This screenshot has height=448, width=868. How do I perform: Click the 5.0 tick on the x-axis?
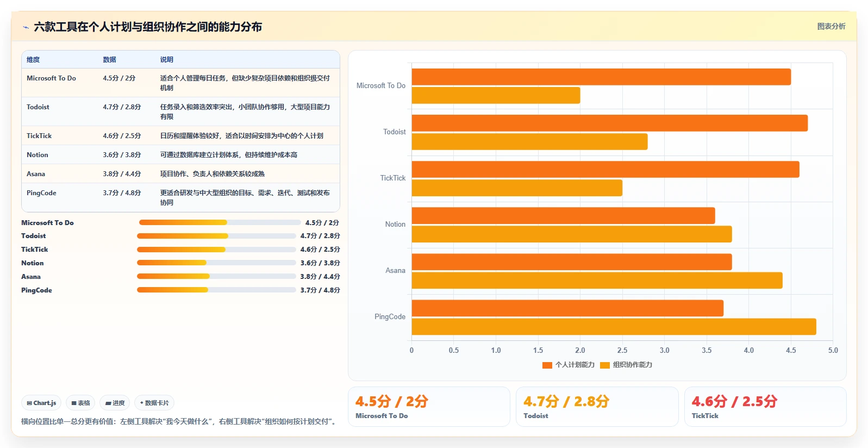pos(833,351)
